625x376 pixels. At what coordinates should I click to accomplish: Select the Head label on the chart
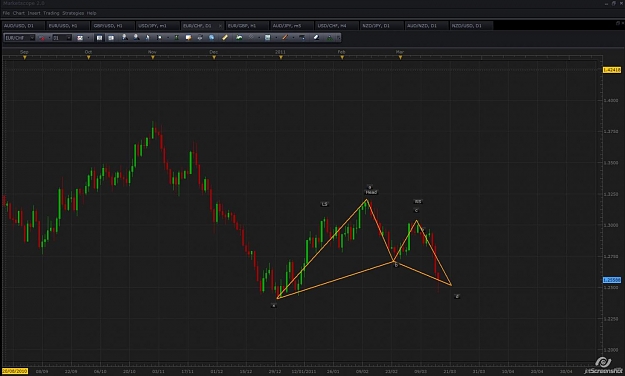click(371, 192)
